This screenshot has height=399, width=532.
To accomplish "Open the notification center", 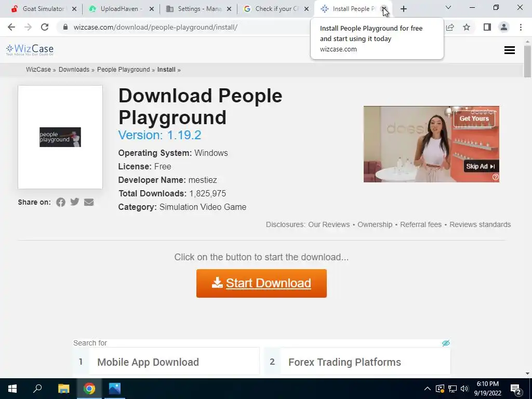I will (516, 389).
